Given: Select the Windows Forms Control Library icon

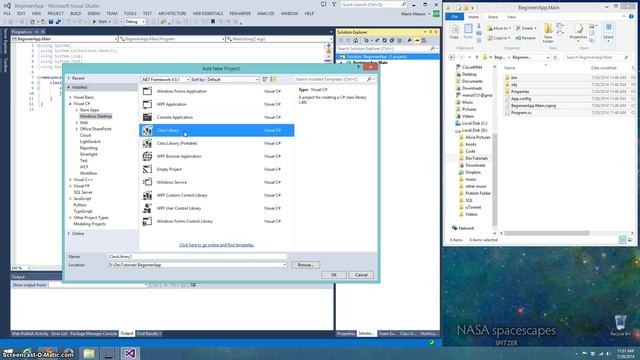Looking at the screenshot, I should click(x=147, y=221).
